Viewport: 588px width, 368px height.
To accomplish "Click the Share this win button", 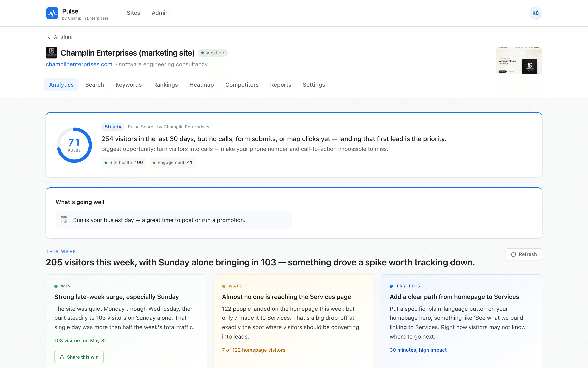I will coord(79,357).
